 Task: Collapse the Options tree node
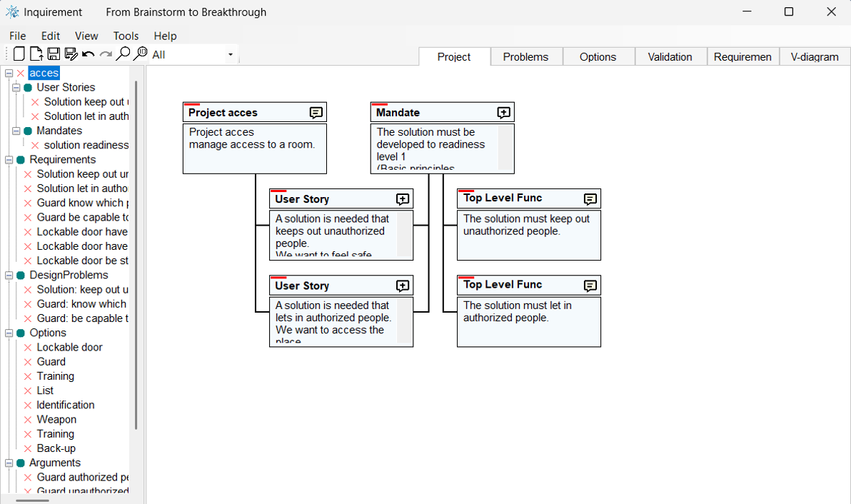(x=9, y=333)
